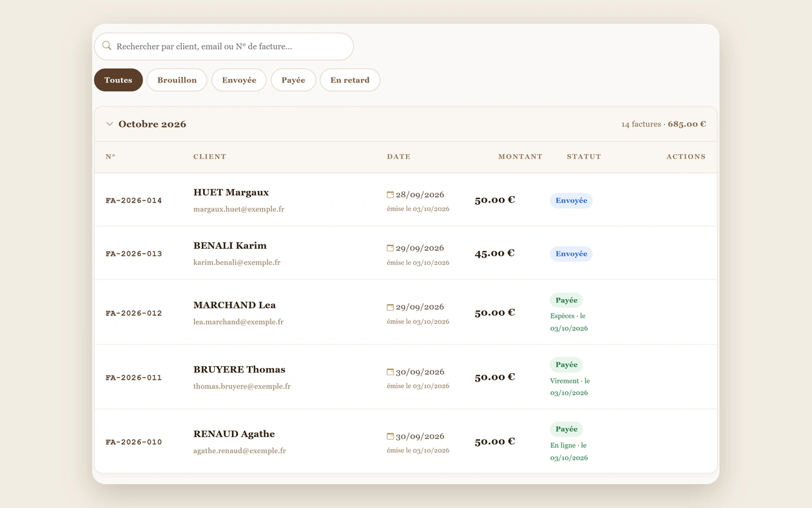Collapse the Octobre 2026 group with its chevron
Viewport: 812px width, 508px height.
pos(110,124)
